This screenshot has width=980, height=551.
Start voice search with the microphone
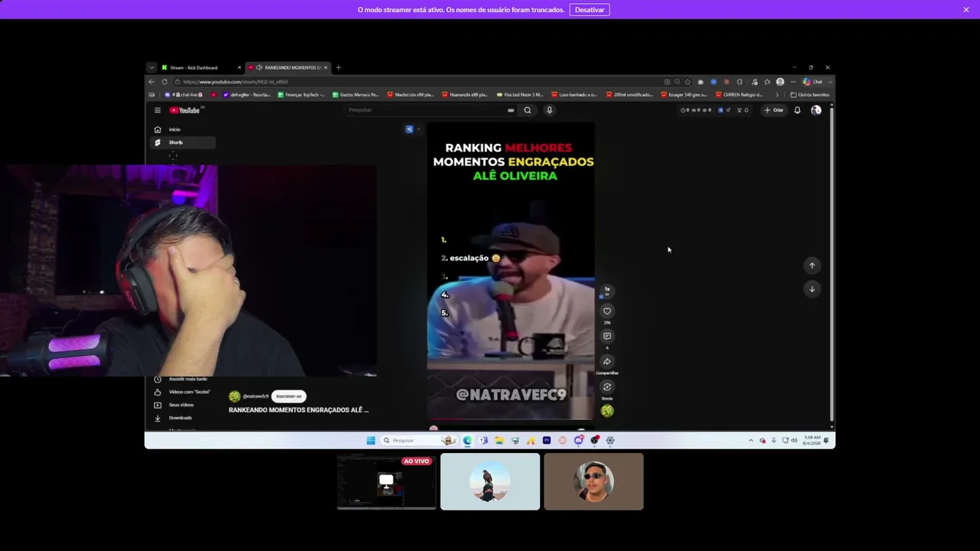[x=549, y=110]
